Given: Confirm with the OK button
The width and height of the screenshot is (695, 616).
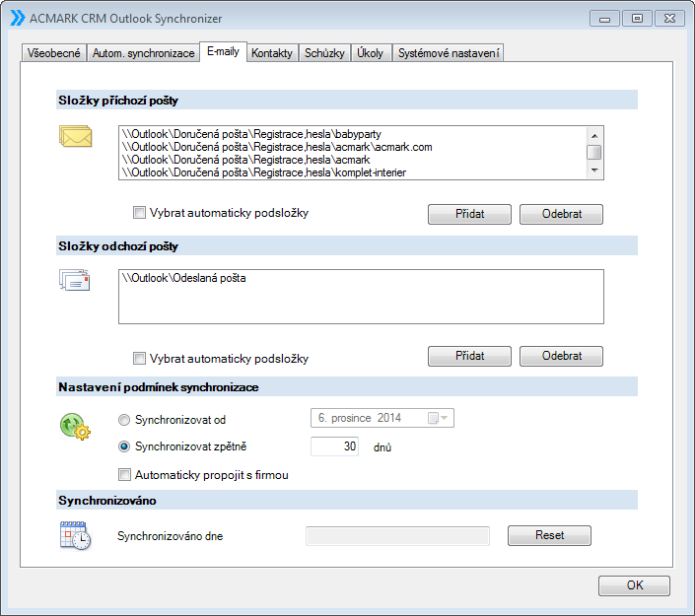Looking at the screenshot, I should coord(634,585).
